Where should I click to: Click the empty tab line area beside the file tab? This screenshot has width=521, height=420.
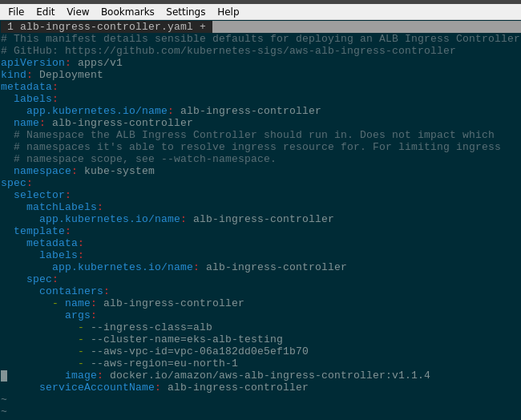click(366, 26)
